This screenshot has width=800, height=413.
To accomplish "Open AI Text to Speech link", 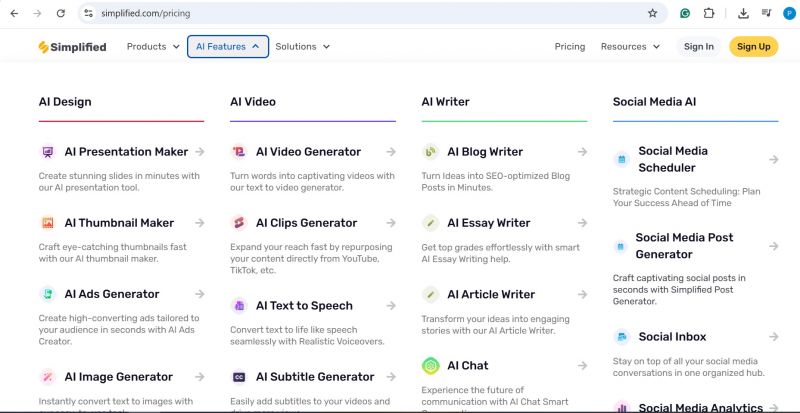I will 304,306.
